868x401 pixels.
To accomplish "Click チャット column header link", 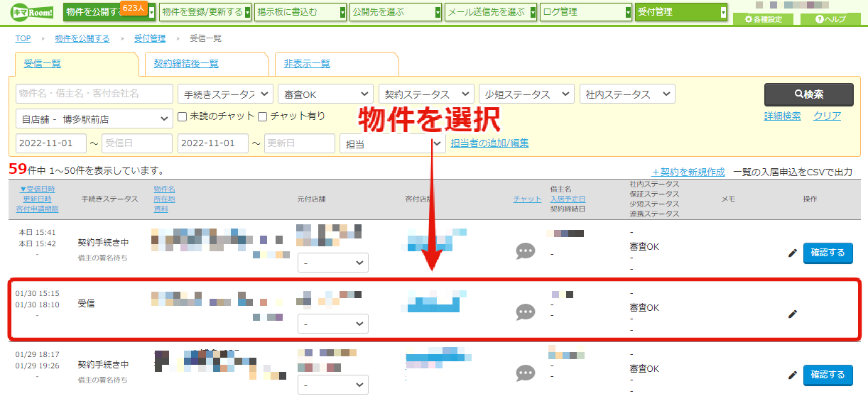I will click(527, 199).
